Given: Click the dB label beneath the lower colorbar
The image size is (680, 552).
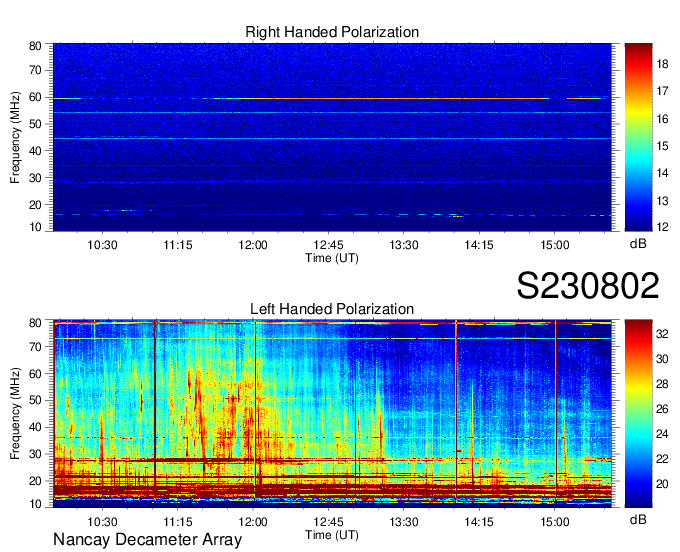Looking at the screenshot, I should [x=638, y=519].
